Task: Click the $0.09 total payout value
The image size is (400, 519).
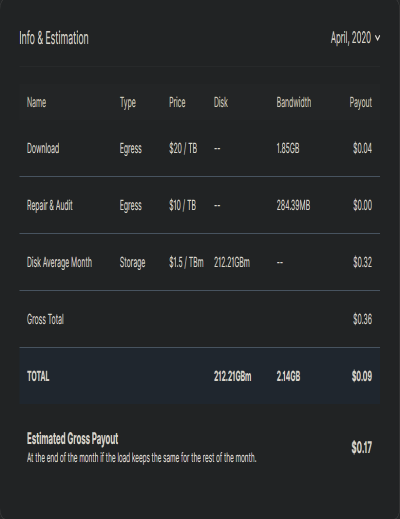Action: 362,376
